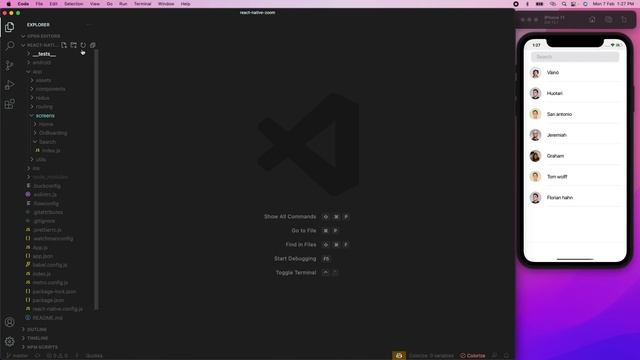Open the Help menu
The image size is (640, 360).
185,4
